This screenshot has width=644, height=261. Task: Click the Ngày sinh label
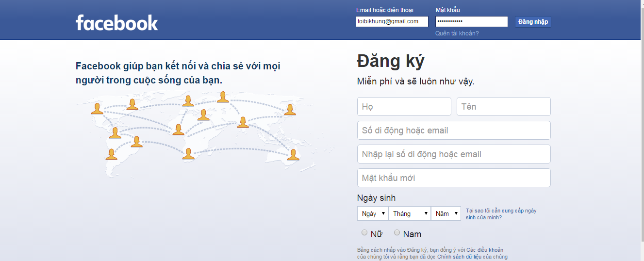[x=376, y=198]
